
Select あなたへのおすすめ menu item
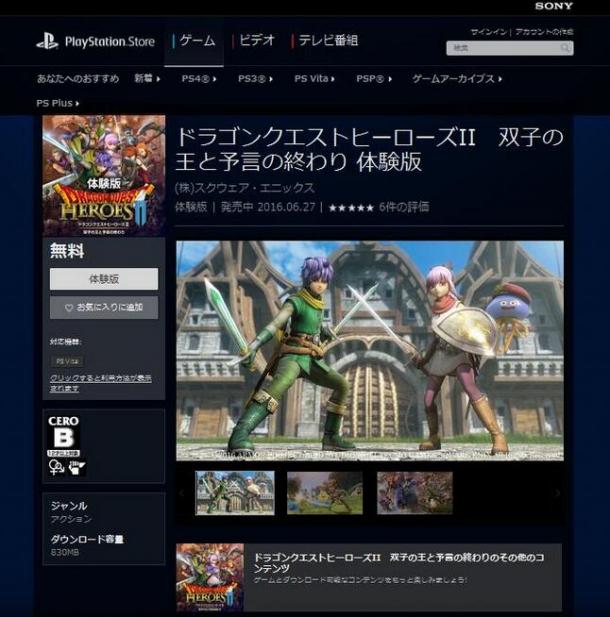[78, 79]
